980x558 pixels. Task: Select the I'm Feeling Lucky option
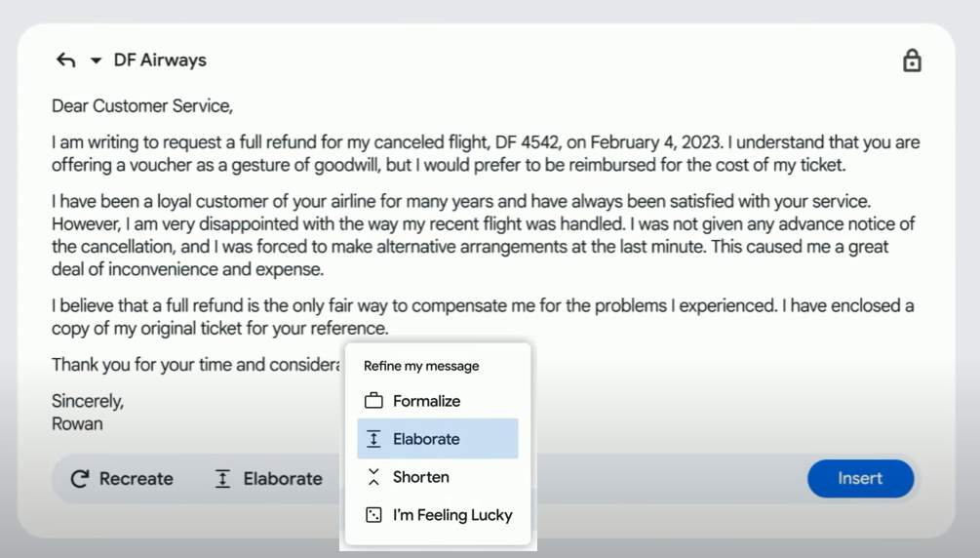[452, 515]
